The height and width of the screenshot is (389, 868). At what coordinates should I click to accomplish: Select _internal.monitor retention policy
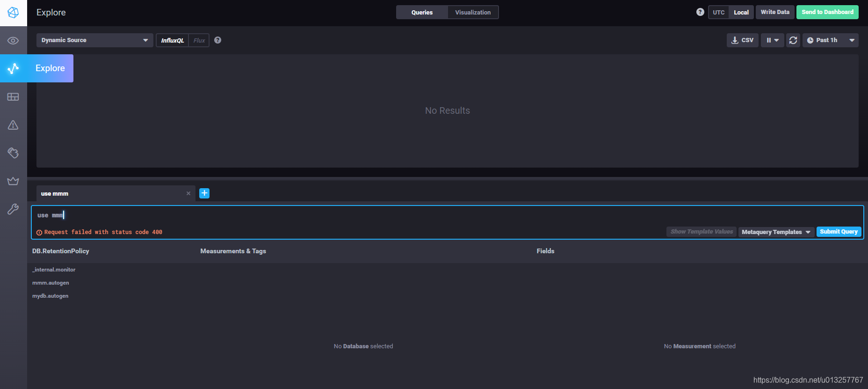54,270
